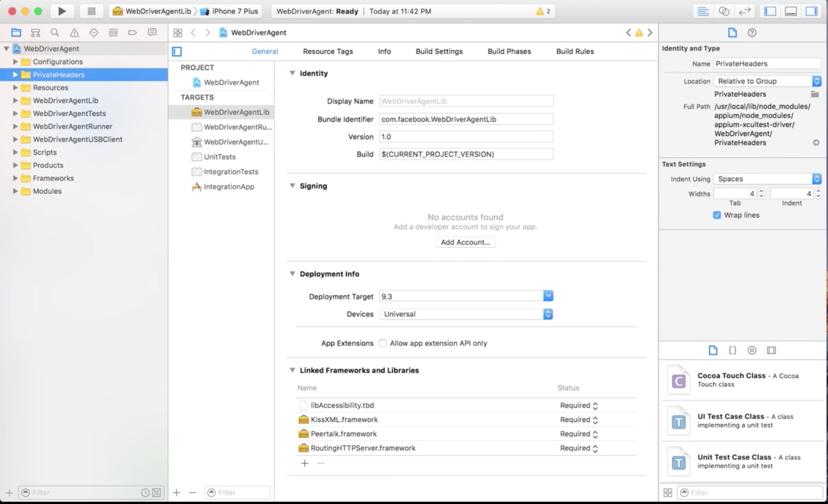Add a new target with plus button
This screenshot has height=504, width=828.
pos(177,493)
